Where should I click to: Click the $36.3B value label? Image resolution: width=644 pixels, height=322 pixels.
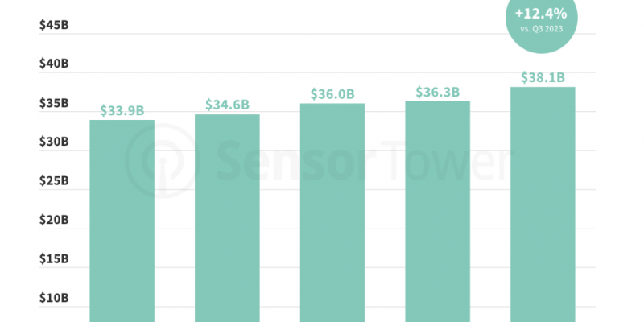click(x=437, y=92)
